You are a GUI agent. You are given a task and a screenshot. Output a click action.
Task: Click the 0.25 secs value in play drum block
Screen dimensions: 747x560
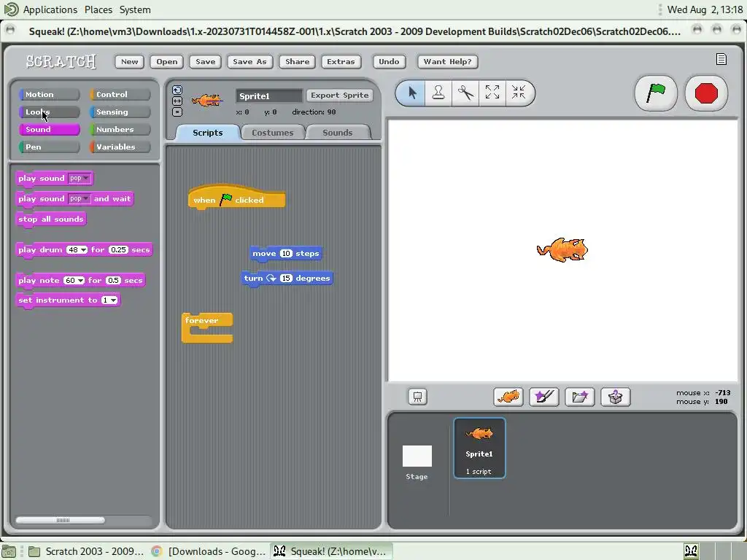tap(118, 249)
